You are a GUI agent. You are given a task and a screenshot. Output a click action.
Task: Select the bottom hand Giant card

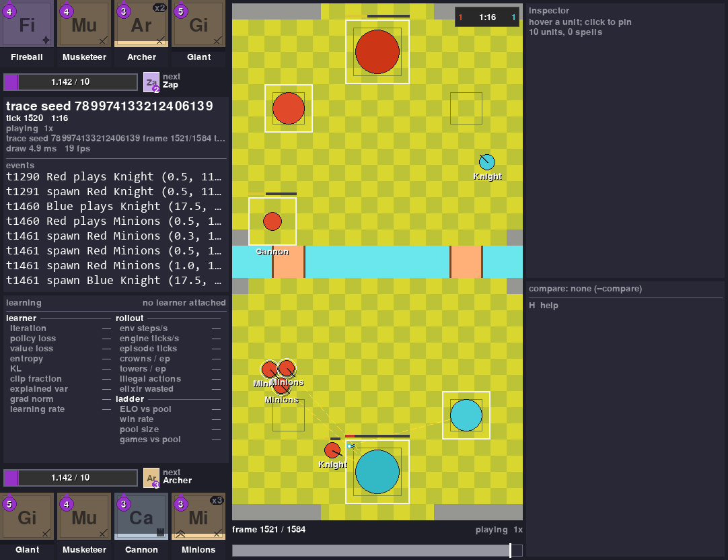27,516
